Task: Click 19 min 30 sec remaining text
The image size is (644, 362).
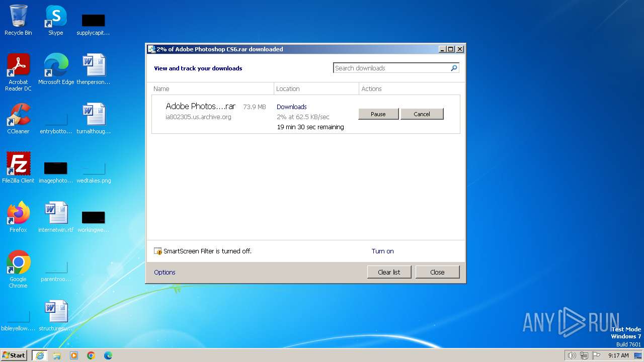Action: click(310, 127)
